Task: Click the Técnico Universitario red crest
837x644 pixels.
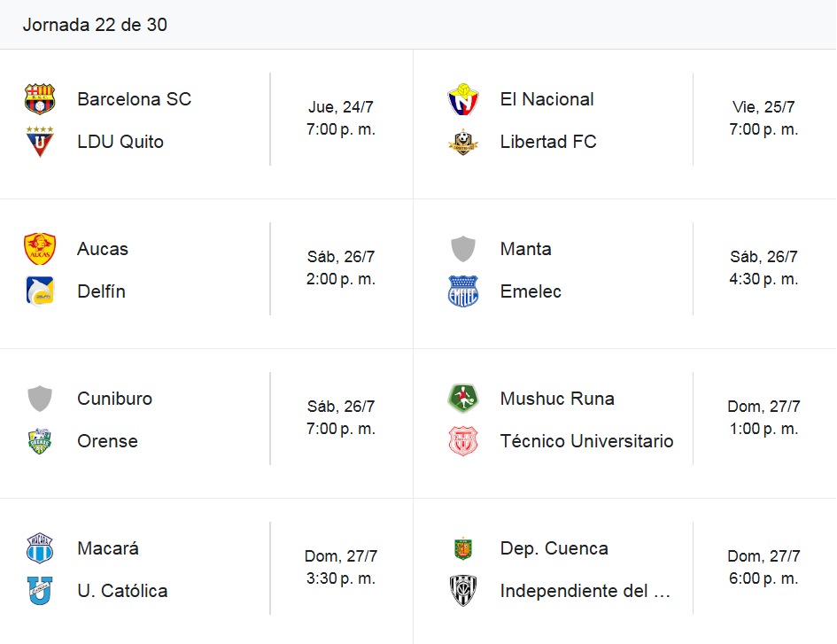Action: [463, 441]
